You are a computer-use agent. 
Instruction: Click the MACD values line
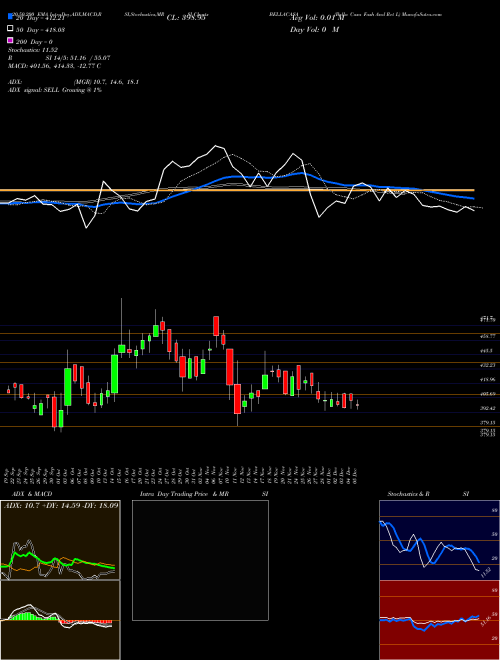click(54, 66)
